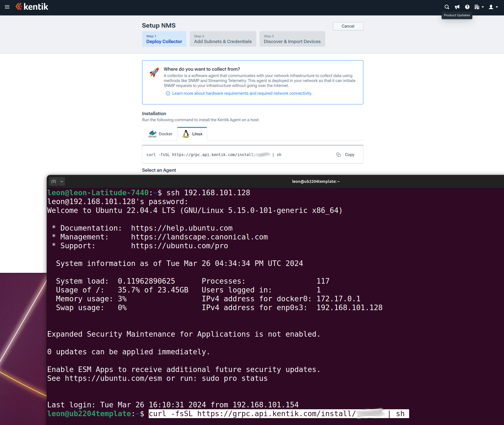Click the ssh 192.168.101.128 command line
The image size is (504, 425).
point(208,193)
